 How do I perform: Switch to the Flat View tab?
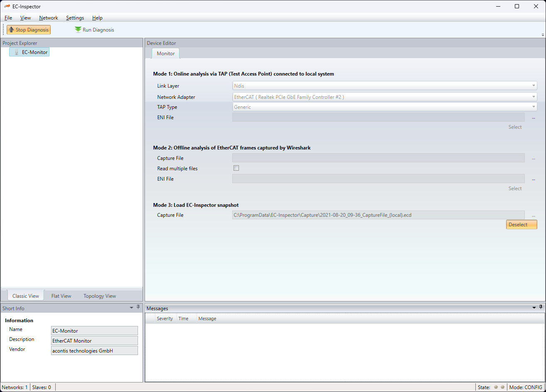pyautogui.click(x=61, y=296)
